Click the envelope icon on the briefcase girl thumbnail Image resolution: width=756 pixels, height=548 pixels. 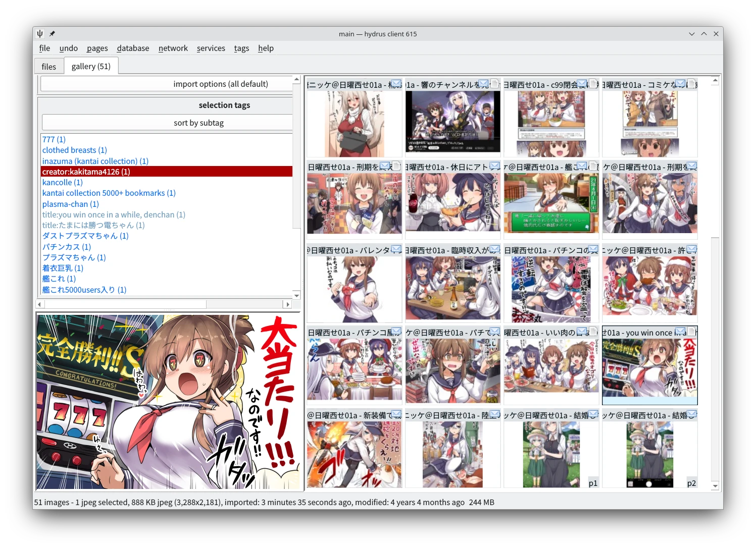point(396,83)
